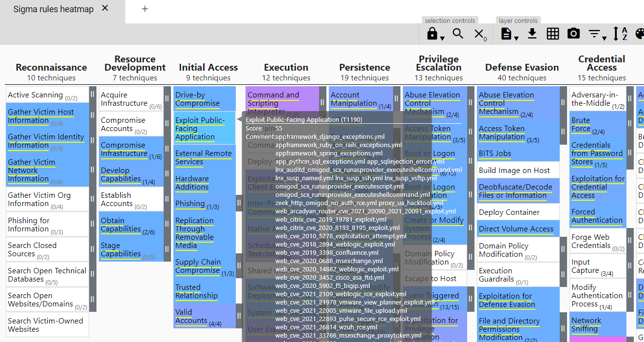Image resolution: width=644 pixels, height=342 pixels.
Task: Select the External Remote Services technique
Action: pyautogui.click(x=205, y=157)
